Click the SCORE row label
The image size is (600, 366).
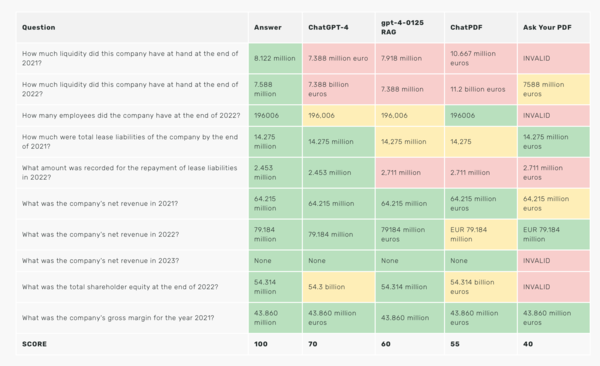34,344
